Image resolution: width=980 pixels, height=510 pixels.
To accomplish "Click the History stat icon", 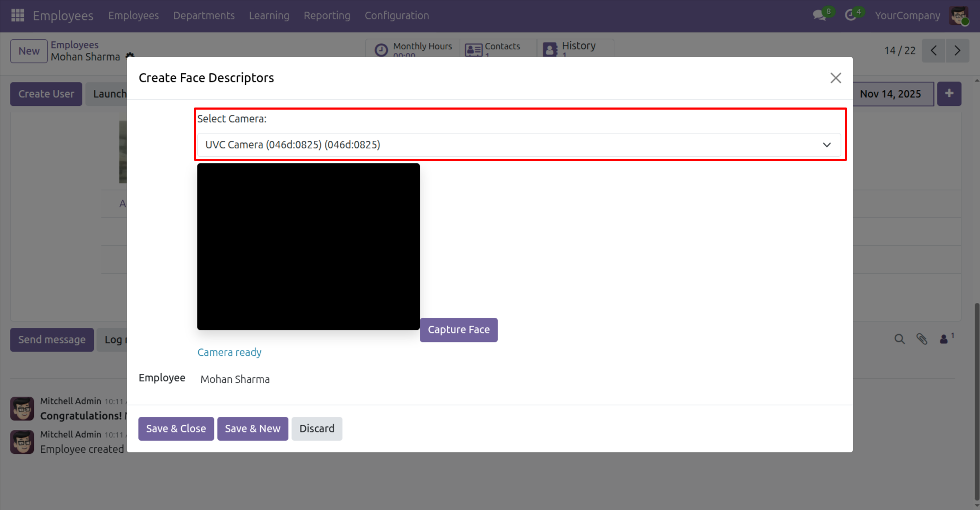I will (x=550, y=50).
